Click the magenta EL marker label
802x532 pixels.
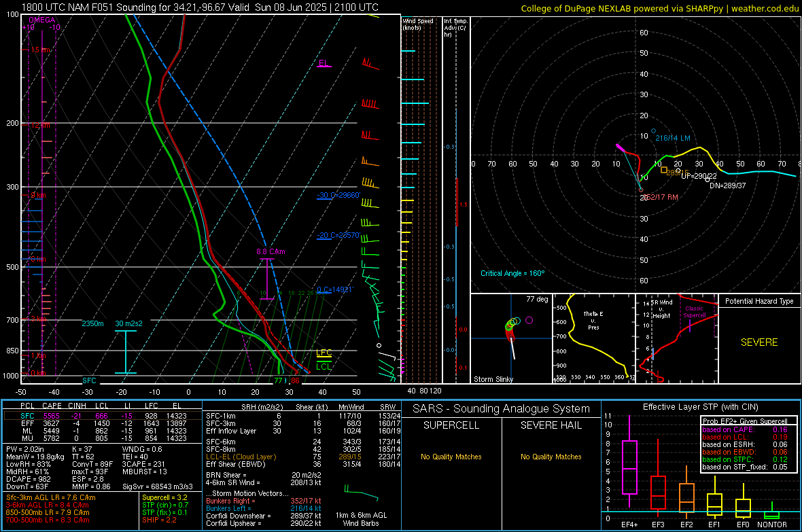coord(324,63)
